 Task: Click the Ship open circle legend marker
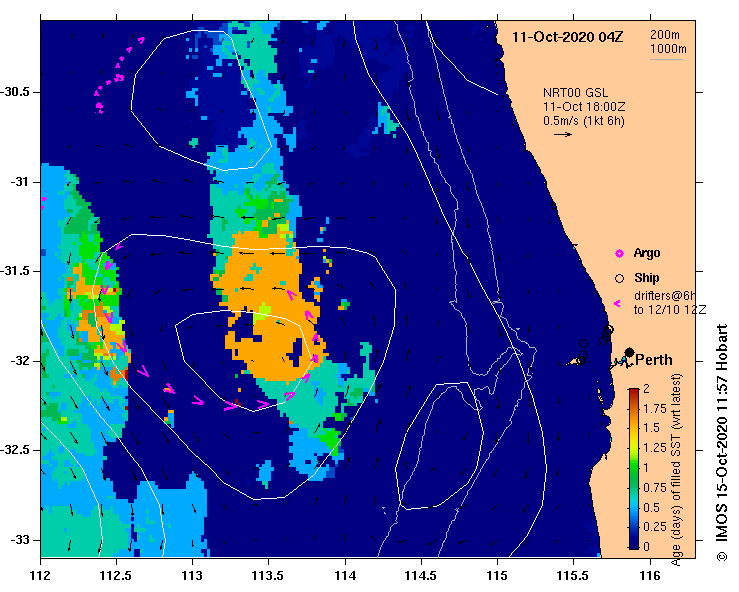click(x=619, y=279)
